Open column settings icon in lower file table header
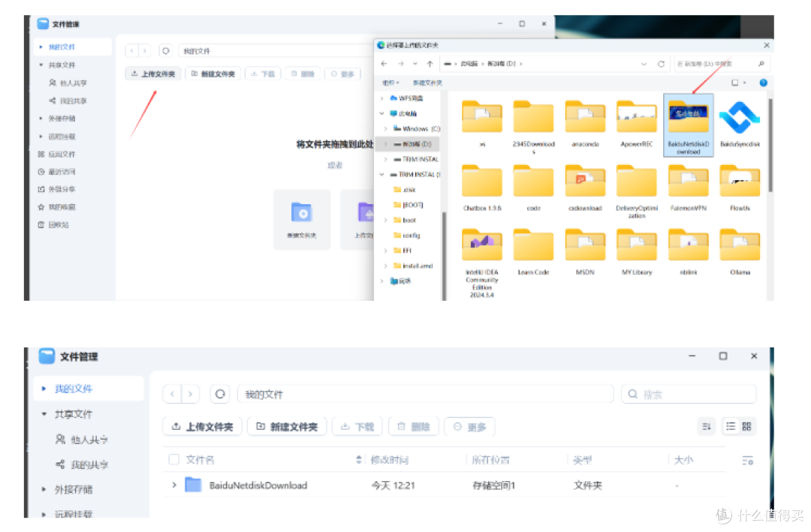Image resolution: width=811 pixels, height=532 pixels. [x=748, y=460]
